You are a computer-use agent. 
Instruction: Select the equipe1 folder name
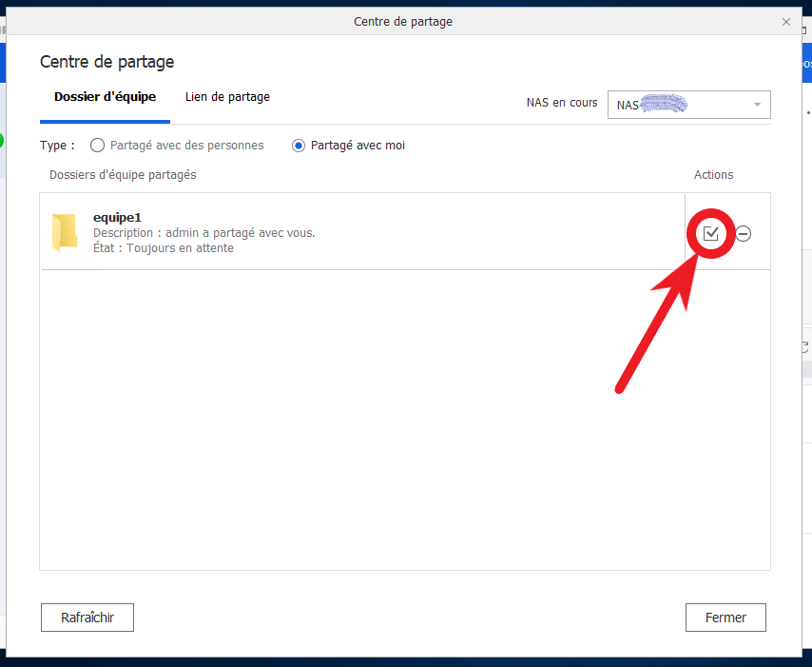117,217
